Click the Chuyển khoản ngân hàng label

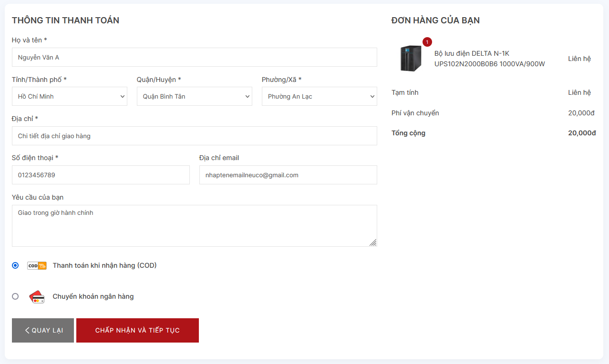[x=93, y=296]
